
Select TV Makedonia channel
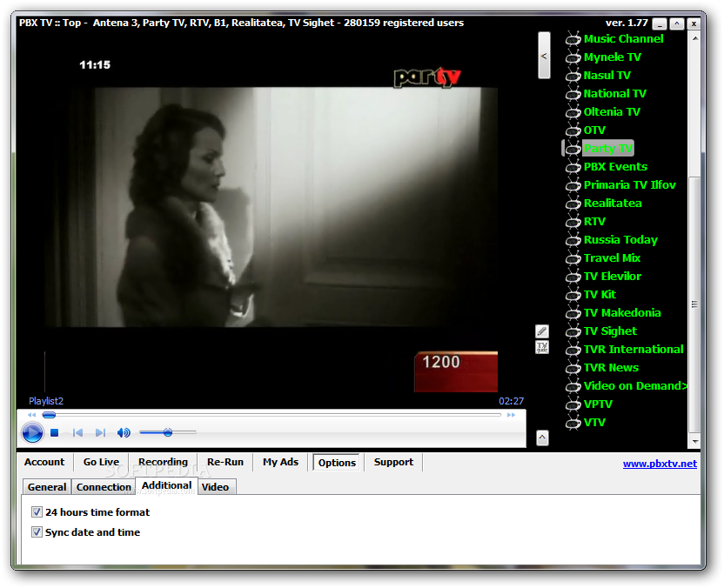point(622,313)
